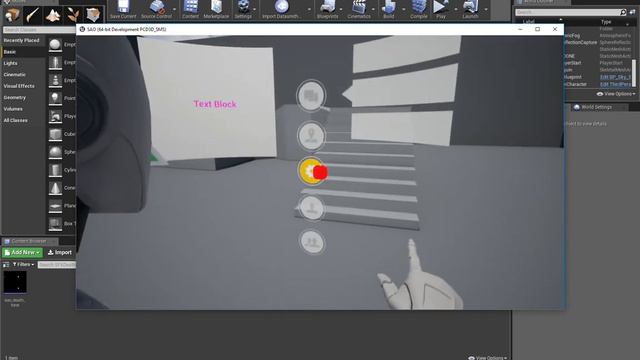Select the Cone shape in Place panel
The width and height of the screenshot is (640, 360).
click(x=55, y=188)
